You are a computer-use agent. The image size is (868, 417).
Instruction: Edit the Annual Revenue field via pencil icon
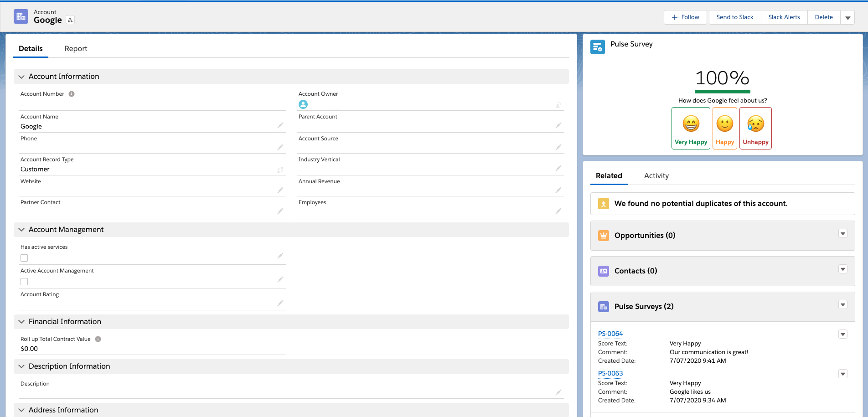coord(558,190)
